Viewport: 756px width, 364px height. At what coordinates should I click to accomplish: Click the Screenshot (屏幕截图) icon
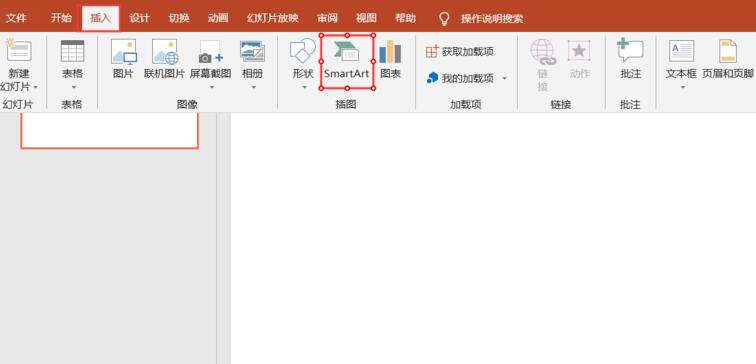click(x=210, y=52)
